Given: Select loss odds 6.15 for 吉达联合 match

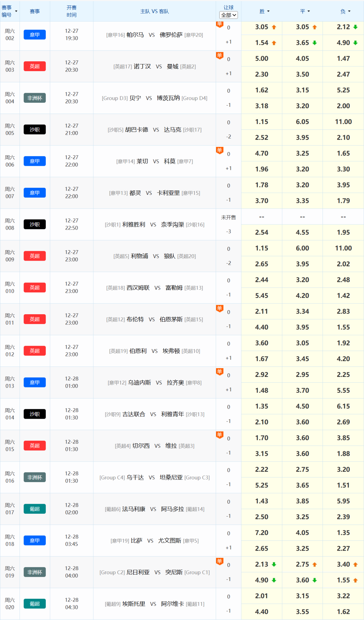Looking at the screenshot, I should (343, 406).
